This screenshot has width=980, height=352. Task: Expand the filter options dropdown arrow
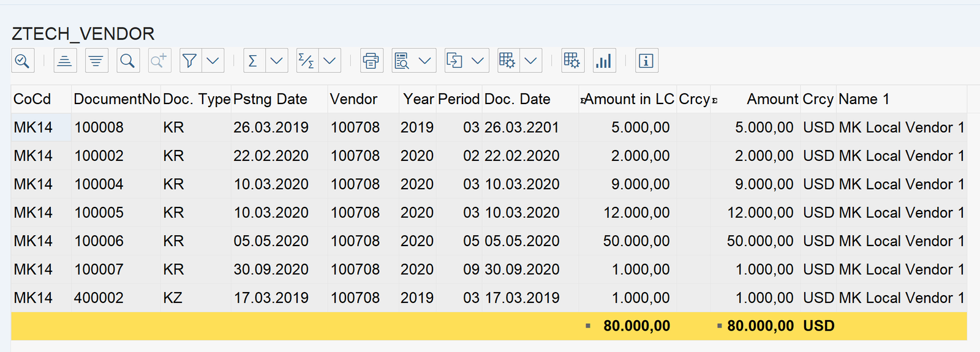click(213, 61)
